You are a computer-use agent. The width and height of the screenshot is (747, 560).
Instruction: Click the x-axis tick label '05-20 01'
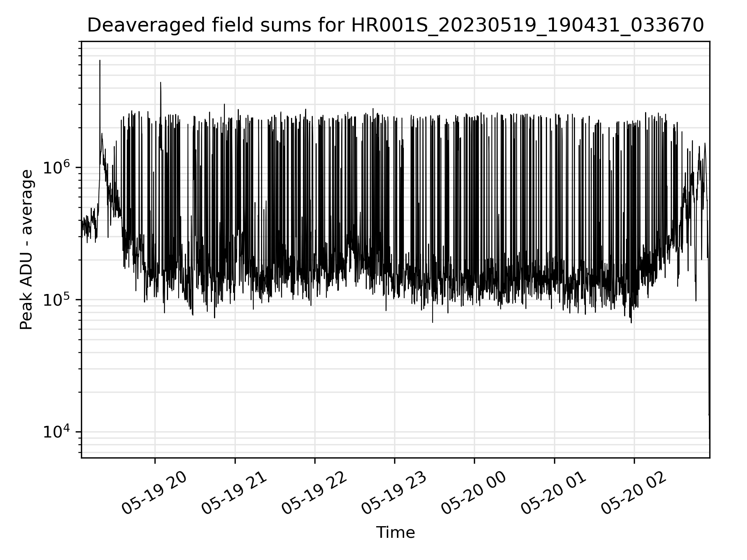pos(554,493)
